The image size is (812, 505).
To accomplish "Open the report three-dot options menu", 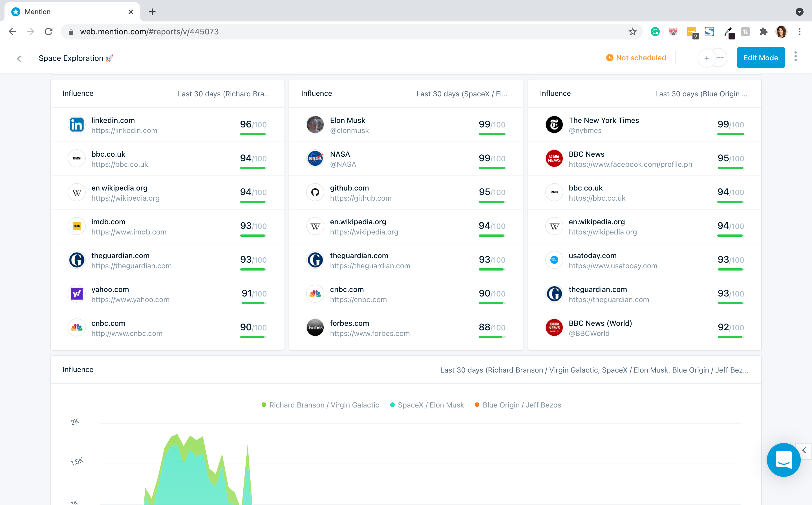I will (x=795, y=57).
